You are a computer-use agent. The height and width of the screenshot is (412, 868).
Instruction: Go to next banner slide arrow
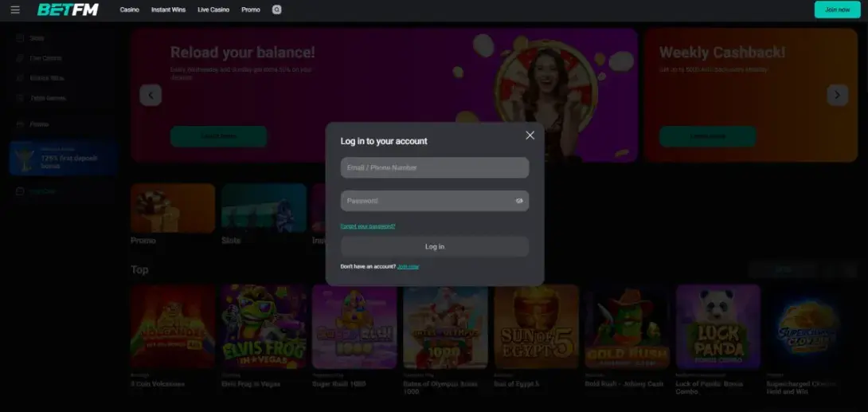coord(837,96)
